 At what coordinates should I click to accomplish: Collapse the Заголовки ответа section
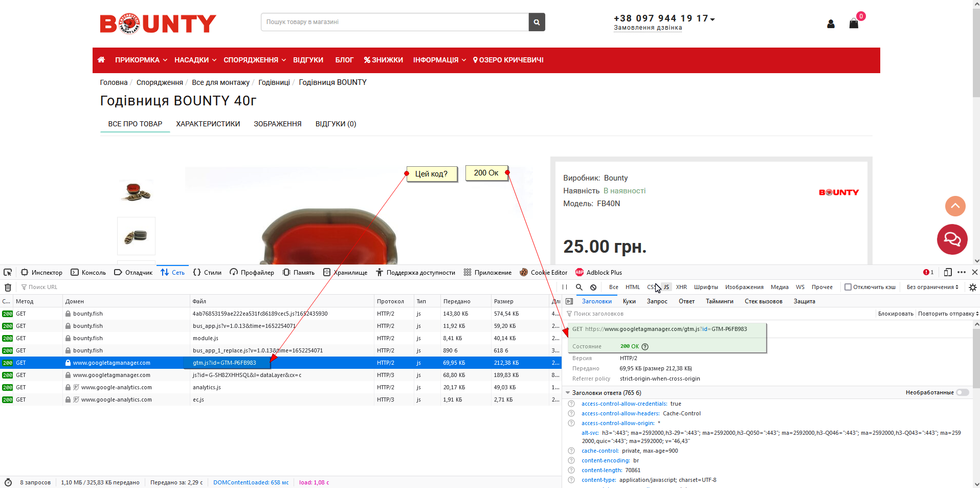pos(568,393)
